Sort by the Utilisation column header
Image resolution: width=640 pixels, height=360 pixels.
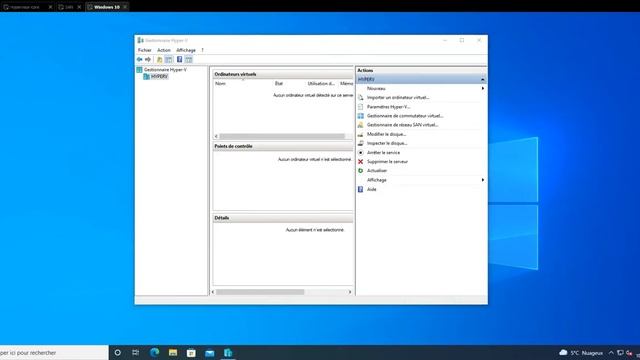click(x=322, y=84)
